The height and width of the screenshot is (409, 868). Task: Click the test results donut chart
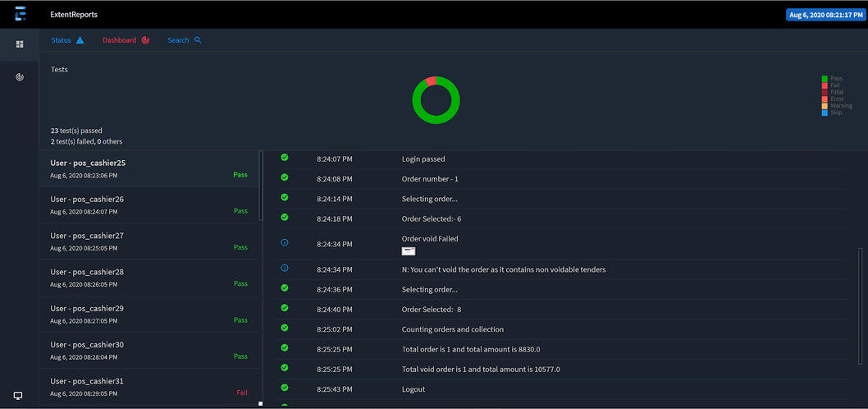[x=436, y=100]
